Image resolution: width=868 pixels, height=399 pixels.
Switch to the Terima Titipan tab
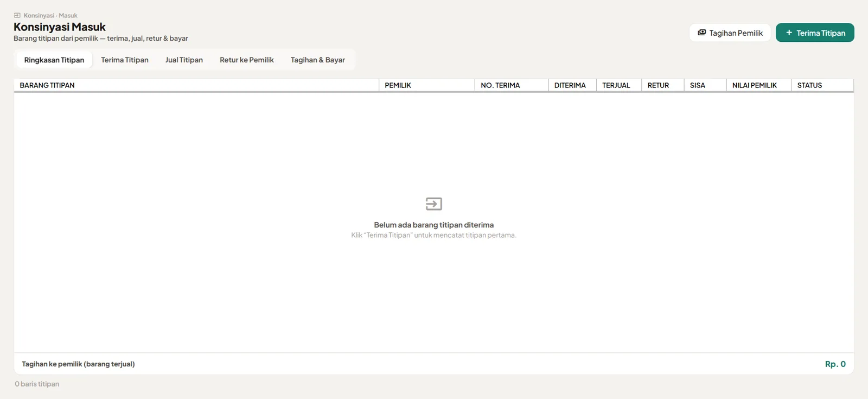point(125,60)
